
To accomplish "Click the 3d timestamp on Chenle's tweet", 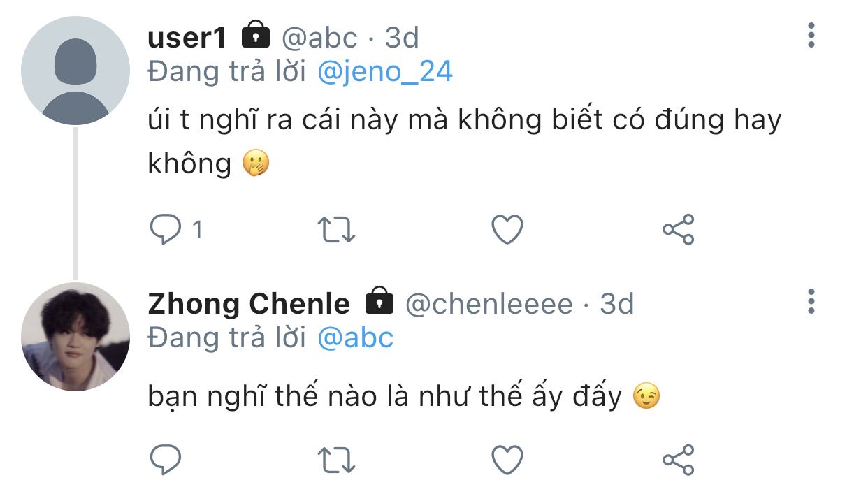I will click(x=617, y=304).
